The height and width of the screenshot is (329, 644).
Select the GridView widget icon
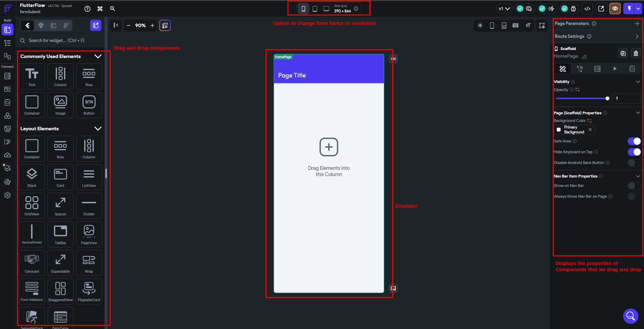pos(32,206)
